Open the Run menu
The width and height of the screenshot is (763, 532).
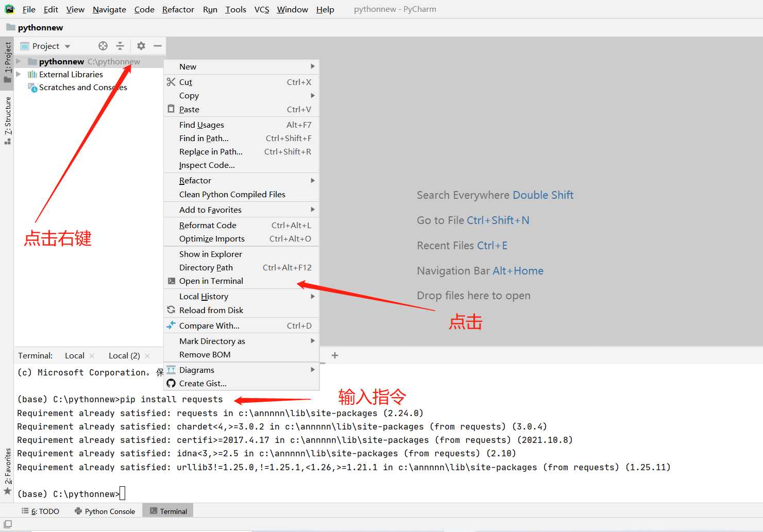210,9
